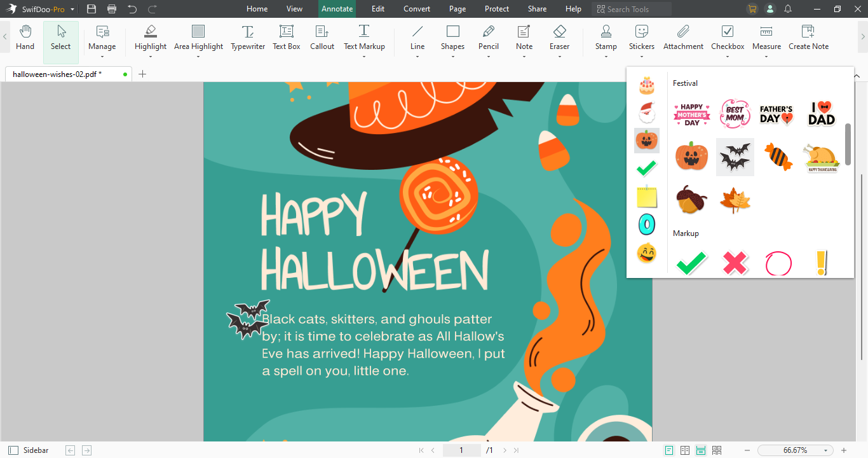Switch to the Home tab

tap(257, 9)
